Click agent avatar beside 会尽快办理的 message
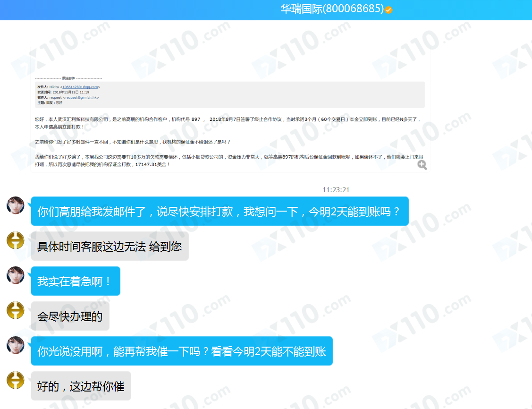The image size is (532, 409). coord(16,310)
